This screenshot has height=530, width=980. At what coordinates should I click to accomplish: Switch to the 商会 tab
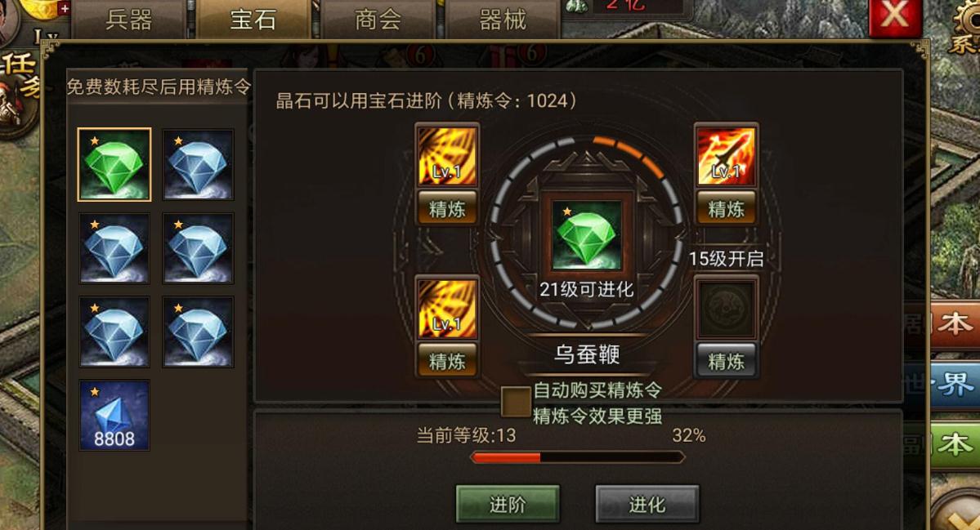coord(378,19)
